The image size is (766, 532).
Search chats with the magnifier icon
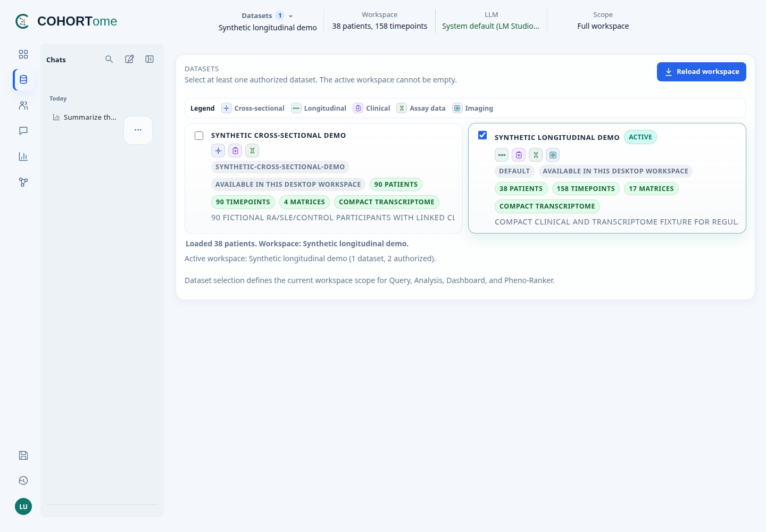109,59
